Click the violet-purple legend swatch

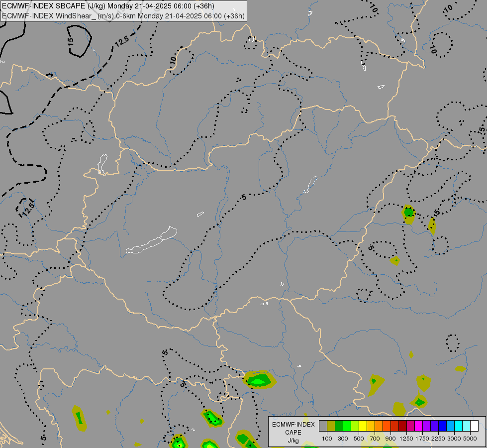[x=426, y=426]
